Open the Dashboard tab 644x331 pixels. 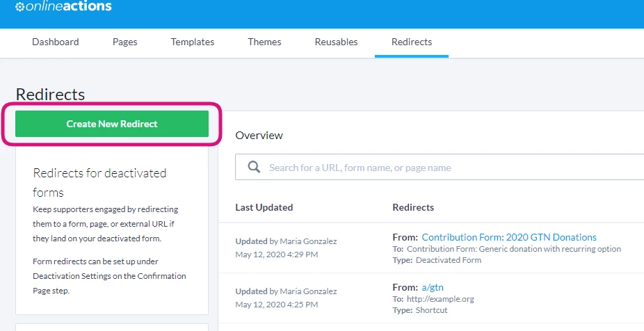56,42
